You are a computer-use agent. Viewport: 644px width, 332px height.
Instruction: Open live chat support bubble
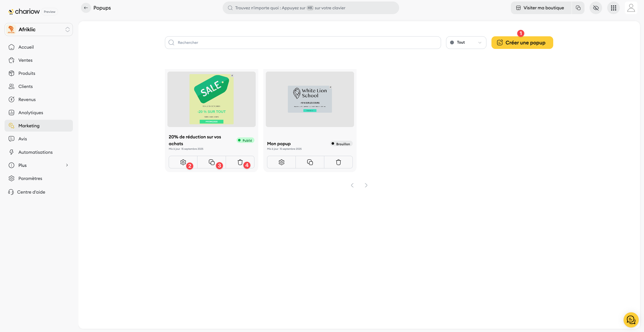pos(631,320)
